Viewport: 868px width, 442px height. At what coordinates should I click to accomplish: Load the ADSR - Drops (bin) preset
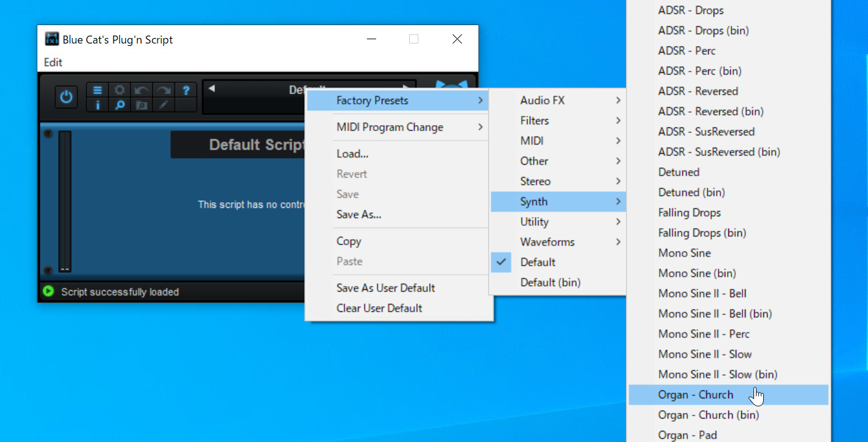728,31
